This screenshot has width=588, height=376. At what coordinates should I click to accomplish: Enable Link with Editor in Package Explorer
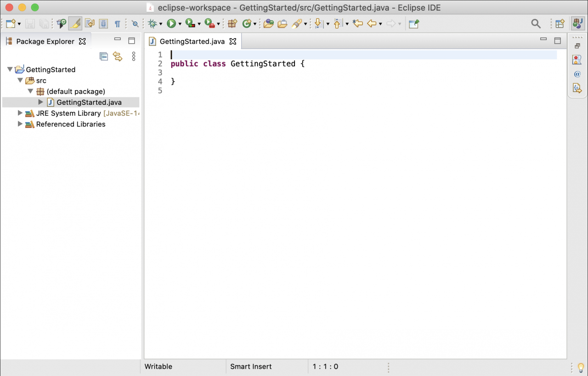coord(119,56)
